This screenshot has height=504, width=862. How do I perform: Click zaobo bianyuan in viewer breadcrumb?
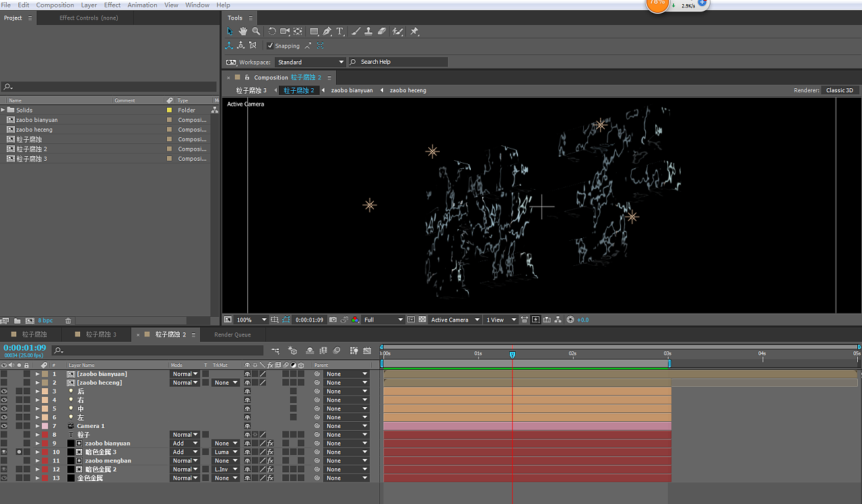(352, 90)
